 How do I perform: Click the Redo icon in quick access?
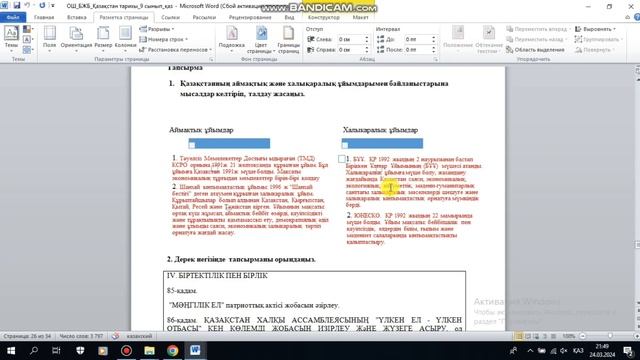click(x=42, y=6)
